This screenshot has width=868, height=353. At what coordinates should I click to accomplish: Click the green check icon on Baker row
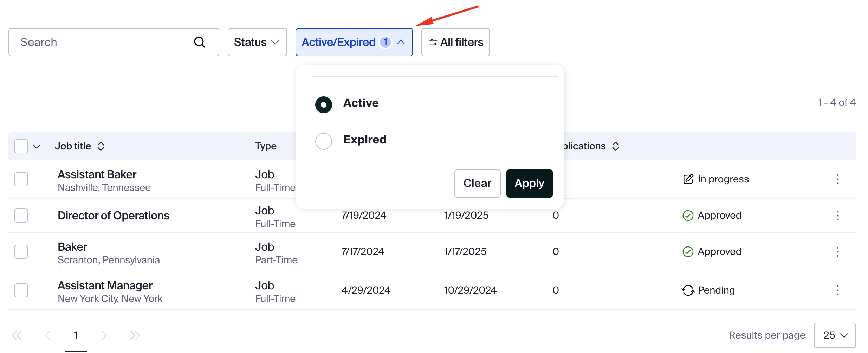[x=688, y=251]
